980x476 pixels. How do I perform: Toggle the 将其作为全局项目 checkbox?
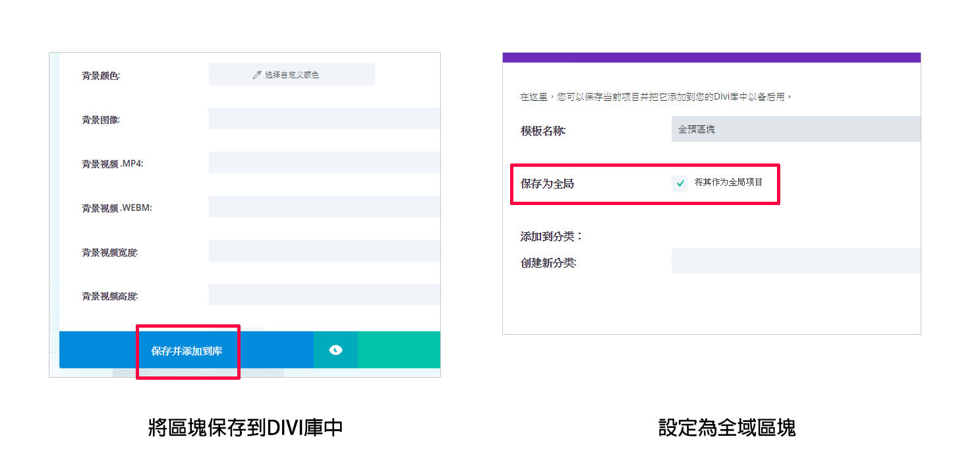pyautogui.click(x=680, y=183)
